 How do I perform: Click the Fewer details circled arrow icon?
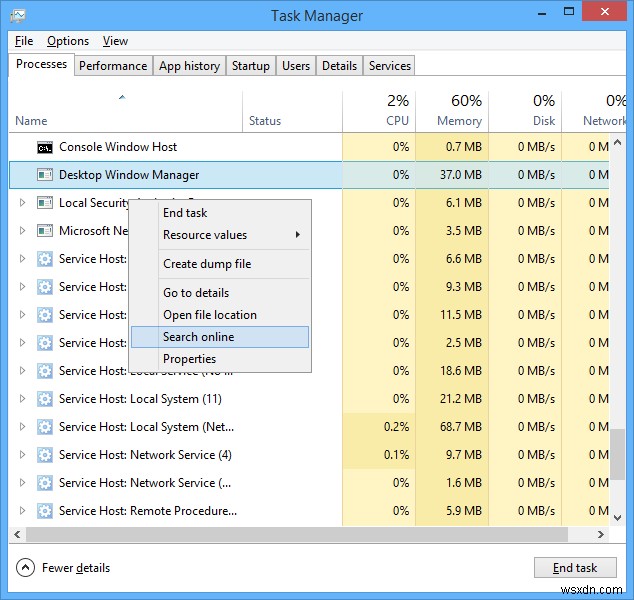point(25,568)
